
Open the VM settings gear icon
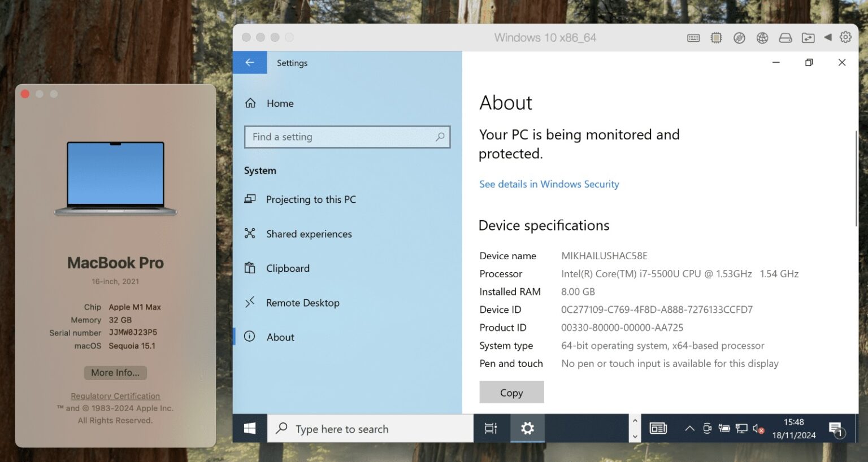pyautogui.click(x=845, y=37)
